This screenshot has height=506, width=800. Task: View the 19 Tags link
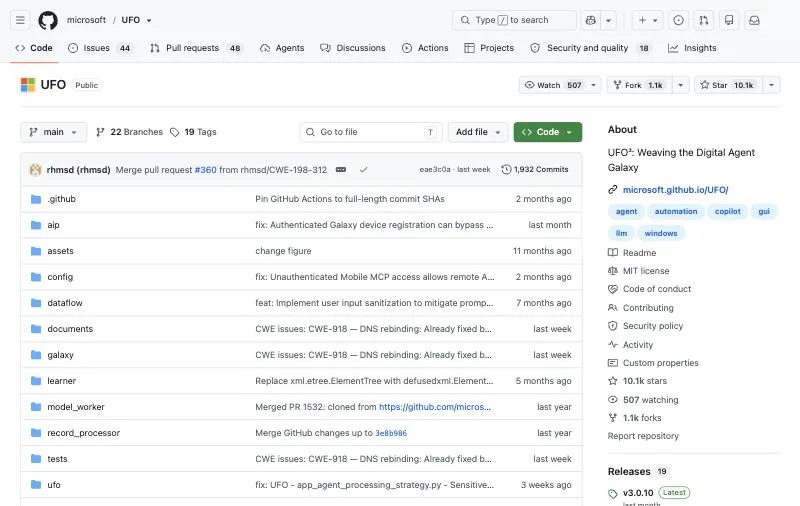(193, 132)
